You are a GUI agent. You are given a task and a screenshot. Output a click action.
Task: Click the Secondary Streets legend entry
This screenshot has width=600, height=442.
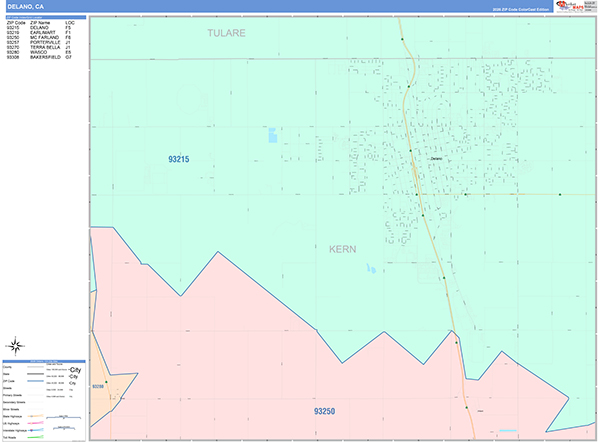click(14, 402)
